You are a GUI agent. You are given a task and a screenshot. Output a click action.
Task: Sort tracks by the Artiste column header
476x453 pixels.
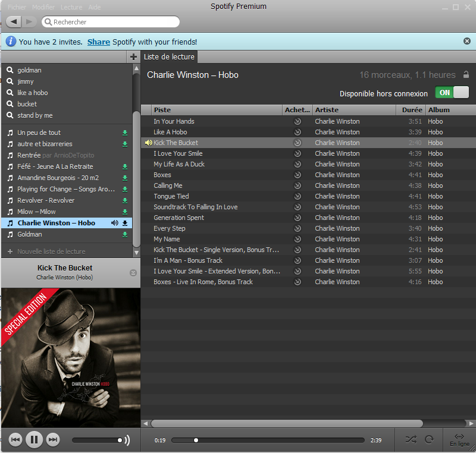[x=354, y=110]
